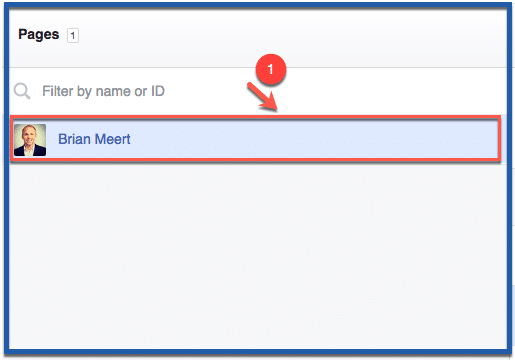
Task: Click Brian Meert's profile photo thumbnail
Action: click(x=30, y=140)
